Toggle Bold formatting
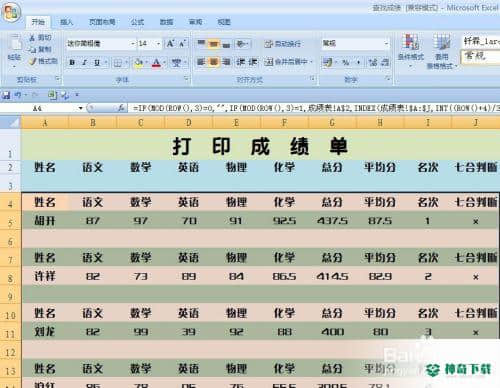Image resolution: width=500 pixels, height=388 pixels. tap(72, 63)
